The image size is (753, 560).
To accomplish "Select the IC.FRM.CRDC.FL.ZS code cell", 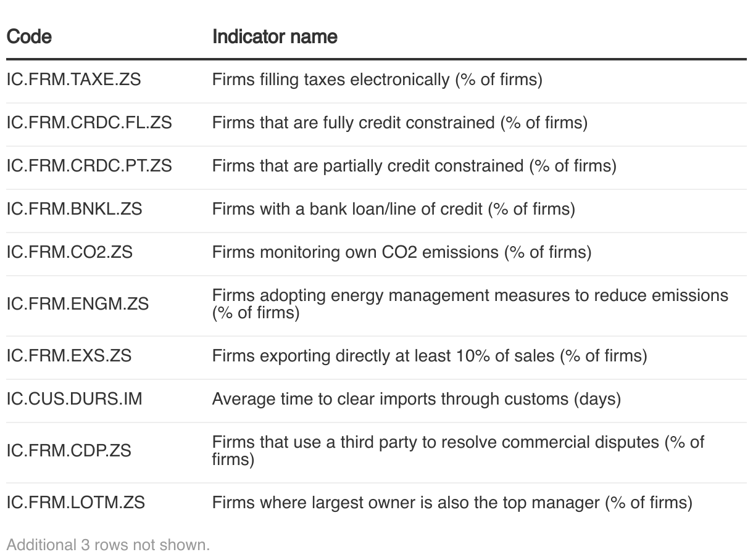I will [89, 123].
